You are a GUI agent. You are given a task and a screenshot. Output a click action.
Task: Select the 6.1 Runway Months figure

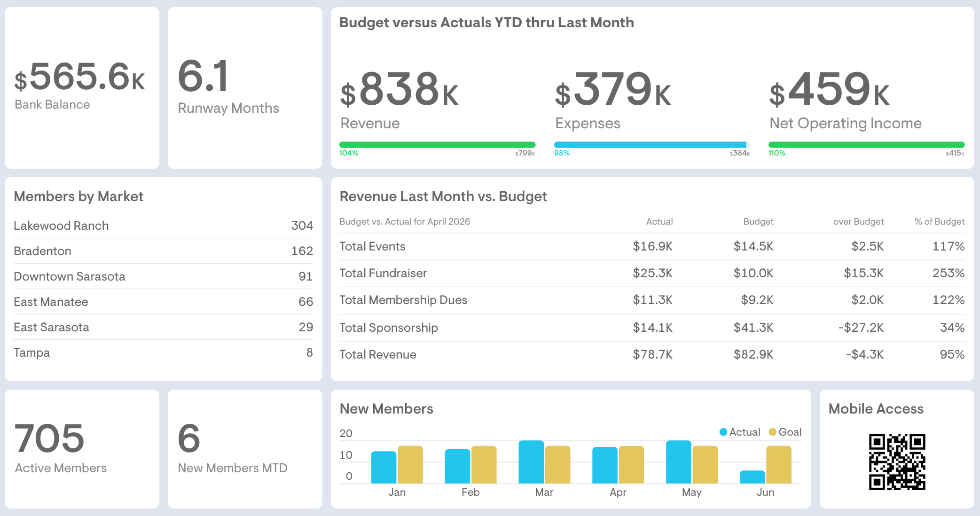tap(203, 76)
